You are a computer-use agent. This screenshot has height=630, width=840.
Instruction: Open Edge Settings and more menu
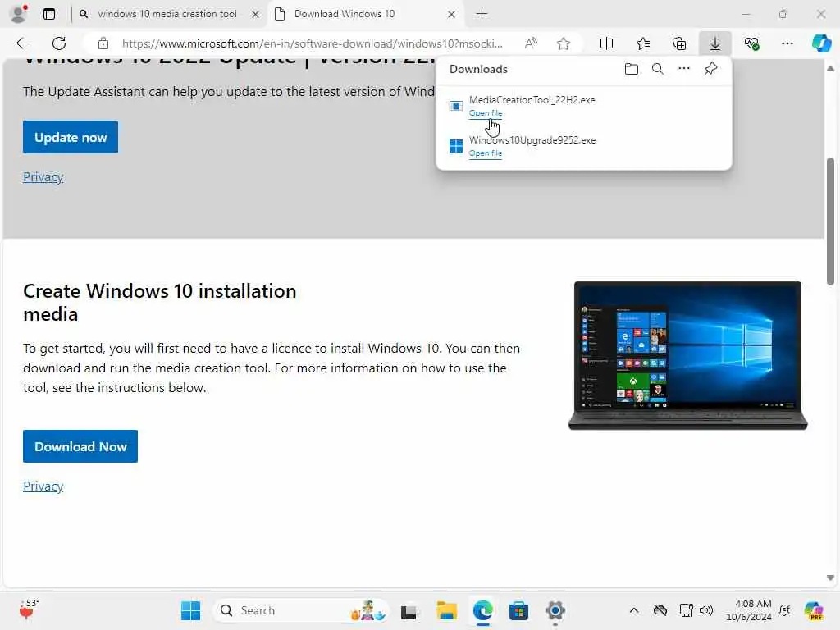(x=787, y=43)
